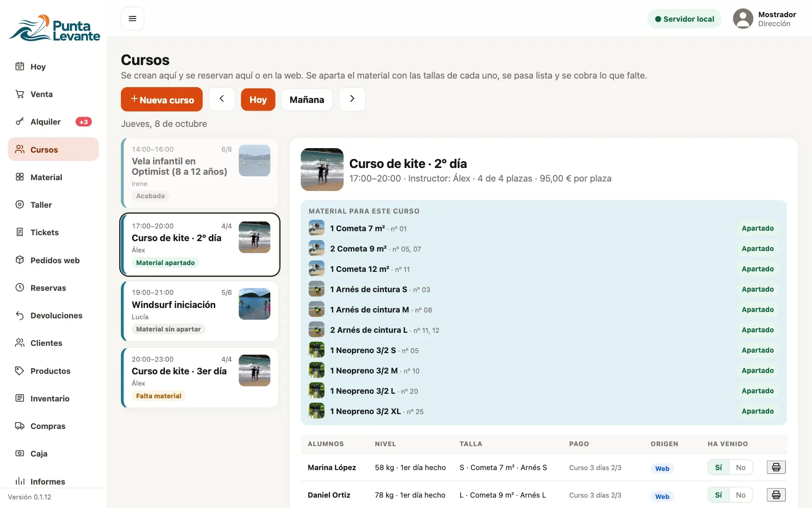The height and width of the screenshot is (508, 812).
Task: Click the Cometa 7 m² item thumbnail
Action: coord(317,228)
